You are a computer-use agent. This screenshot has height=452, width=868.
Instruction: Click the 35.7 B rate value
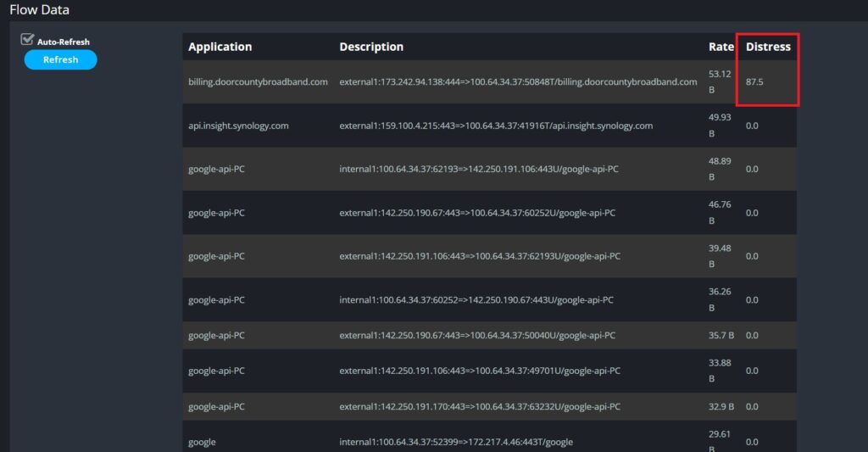pos(723,335)
